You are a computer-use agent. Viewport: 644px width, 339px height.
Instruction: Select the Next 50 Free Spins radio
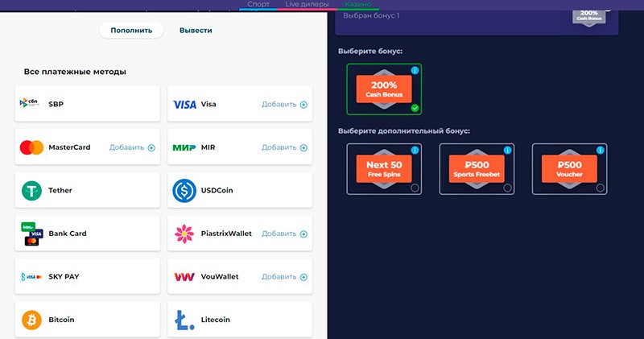click(x=415, y=188)
